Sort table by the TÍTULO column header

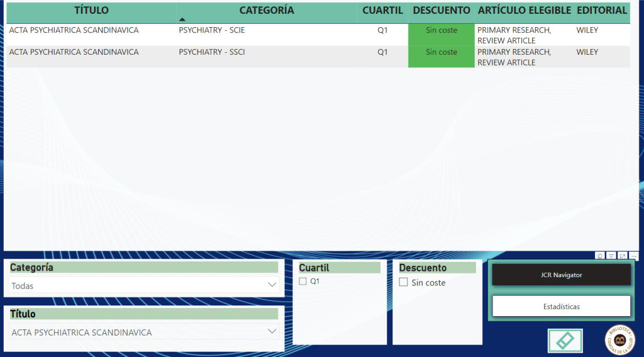(91, 11)
